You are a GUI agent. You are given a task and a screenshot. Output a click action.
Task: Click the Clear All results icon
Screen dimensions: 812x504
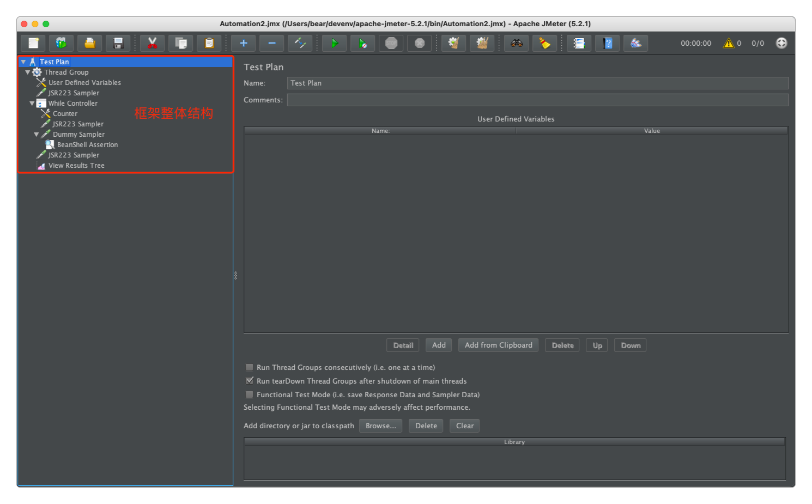coord(482,43)
